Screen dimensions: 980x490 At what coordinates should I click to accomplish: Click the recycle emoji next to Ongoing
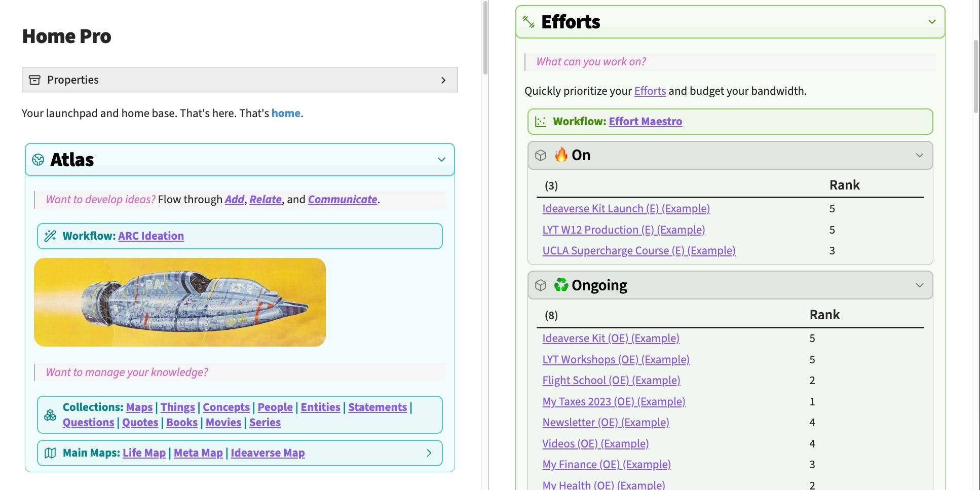[x=561, y=285]
